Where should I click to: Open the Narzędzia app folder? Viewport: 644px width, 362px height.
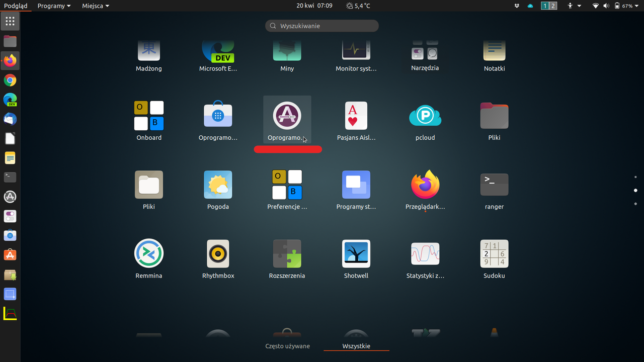pyautogui.click(x=425, y=55)
